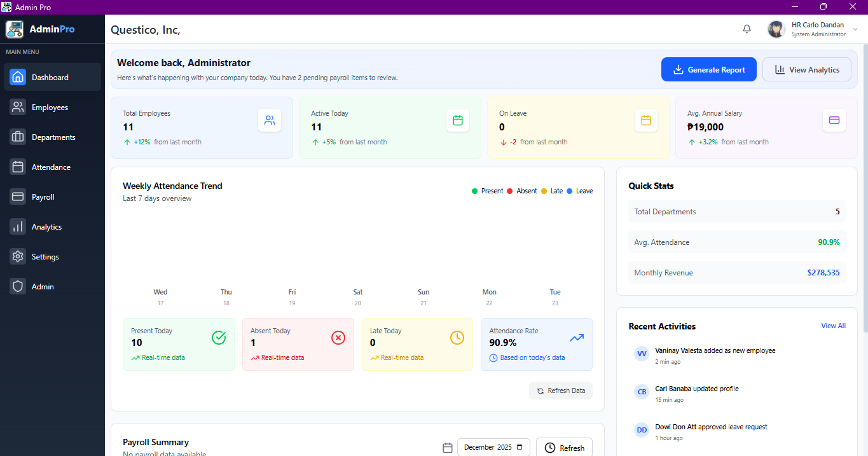Click the Sat 20 chart label
868x456 pixels.
[x=358, y=297]
